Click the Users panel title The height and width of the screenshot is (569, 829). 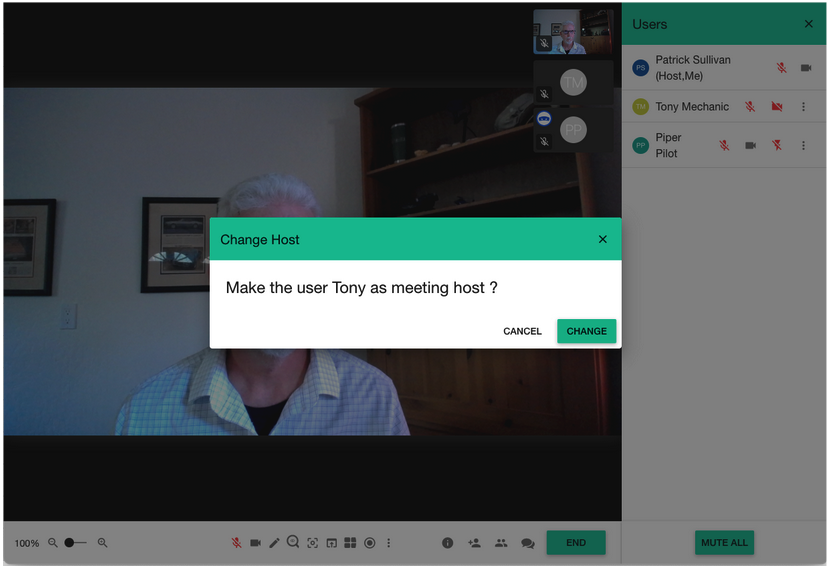tap(649, 24)
